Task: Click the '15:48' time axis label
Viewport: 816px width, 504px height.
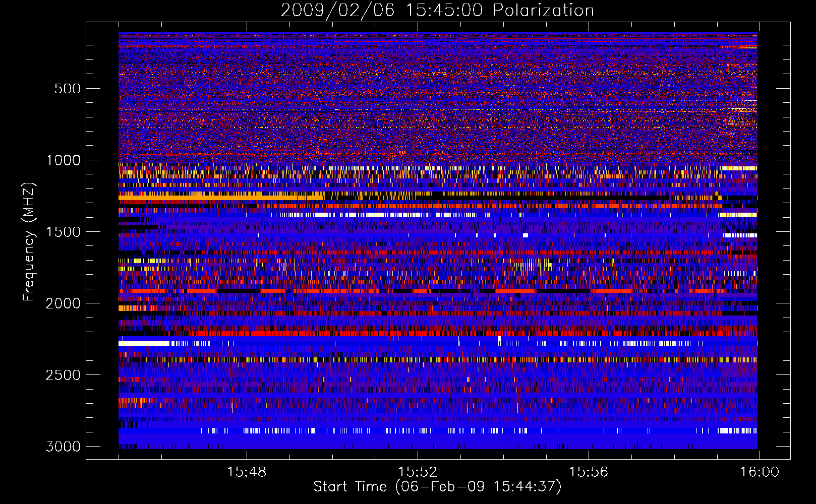Action: (x=246, y=472)
